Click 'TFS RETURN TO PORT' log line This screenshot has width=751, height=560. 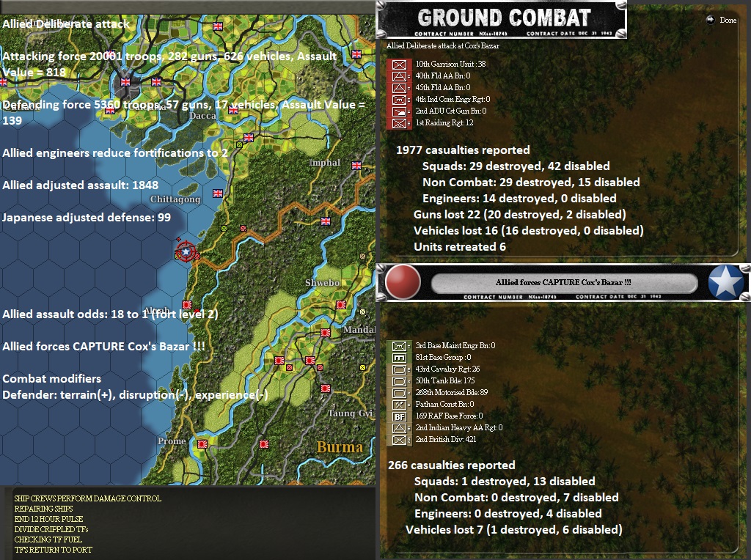point(53,550)
